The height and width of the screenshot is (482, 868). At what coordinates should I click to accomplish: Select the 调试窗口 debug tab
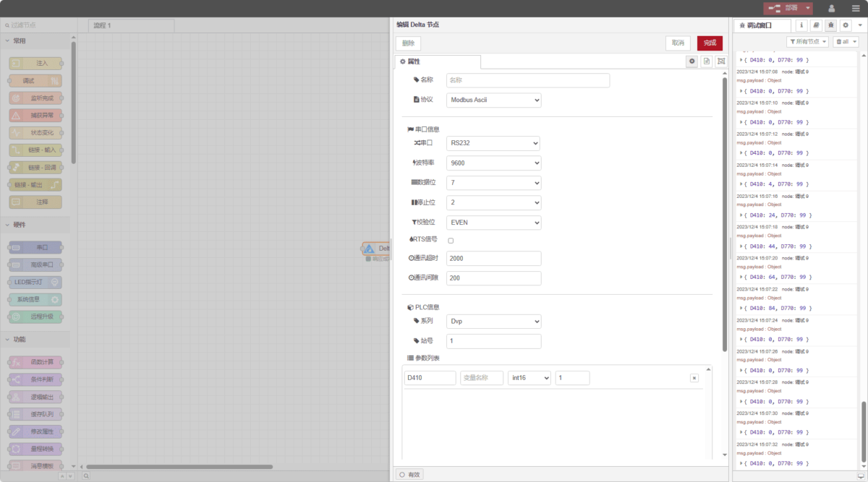[762, 25]
